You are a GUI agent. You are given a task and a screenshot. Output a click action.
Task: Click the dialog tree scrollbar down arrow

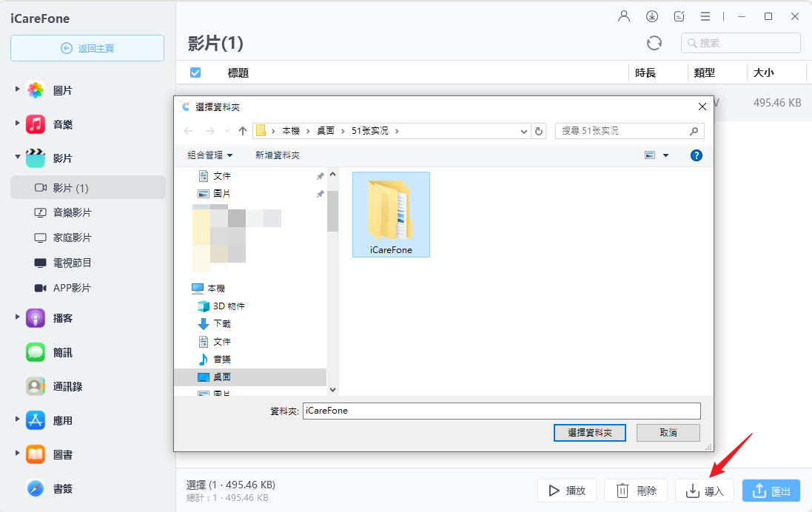pos(332,390)
